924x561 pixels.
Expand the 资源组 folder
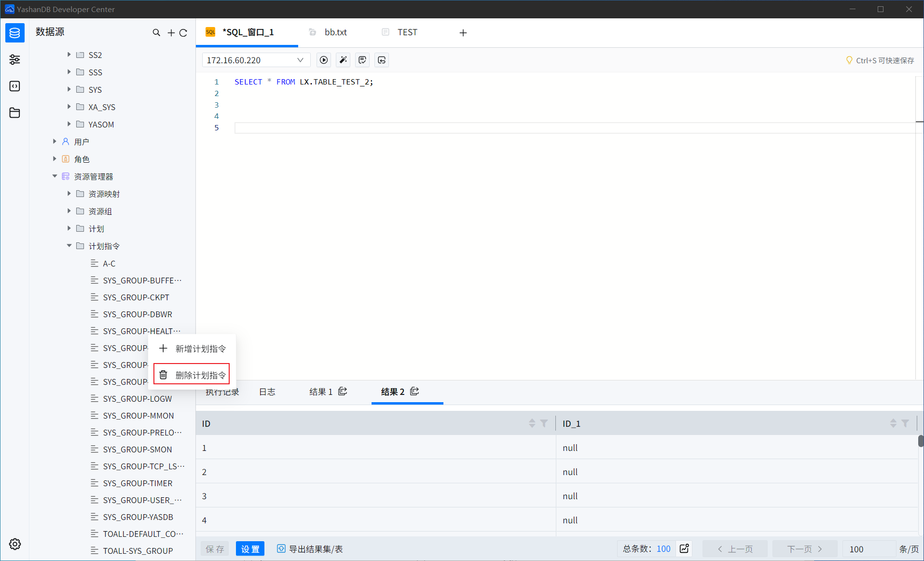[69, 211]
